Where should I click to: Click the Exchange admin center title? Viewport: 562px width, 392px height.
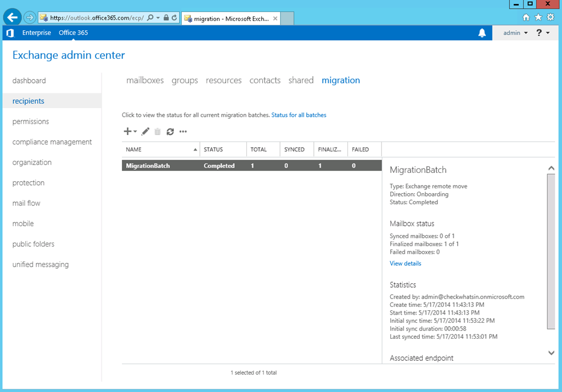pos(69,55)
